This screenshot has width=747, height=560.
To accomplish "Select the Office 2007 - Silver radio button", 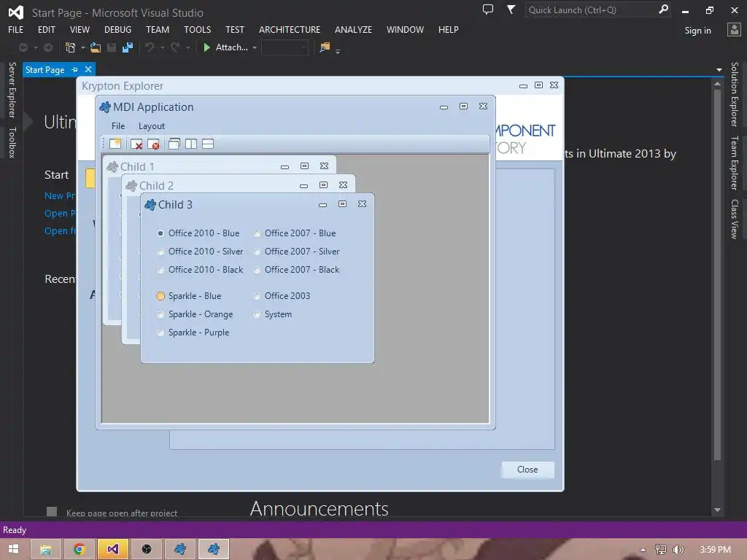I will click(257, 252).
